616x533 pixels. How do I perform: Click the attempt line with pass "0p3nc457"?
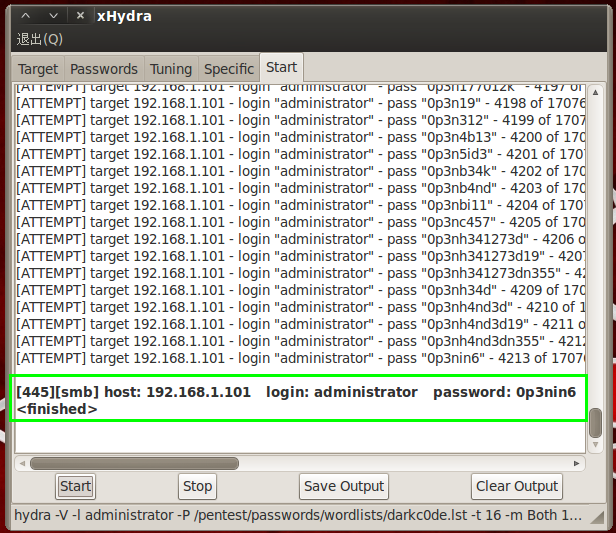click(301, 222)
